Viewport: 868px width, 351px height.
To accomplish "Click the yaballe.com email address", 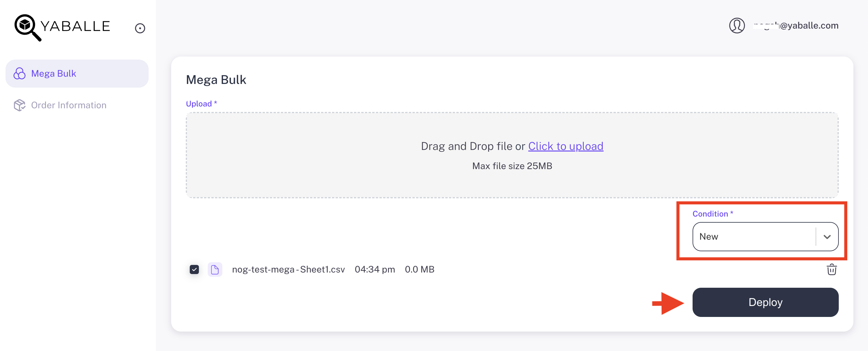I will tap(796, 25).
